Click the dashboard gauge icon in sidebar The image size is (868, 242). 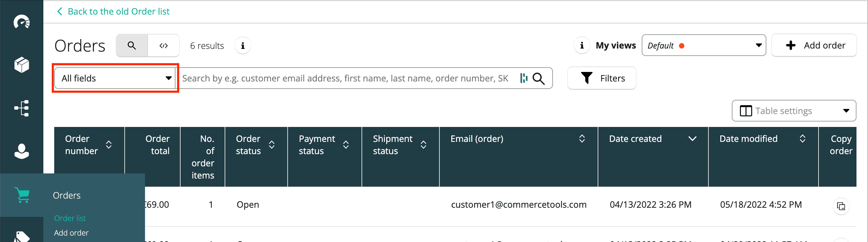point(22,22)
